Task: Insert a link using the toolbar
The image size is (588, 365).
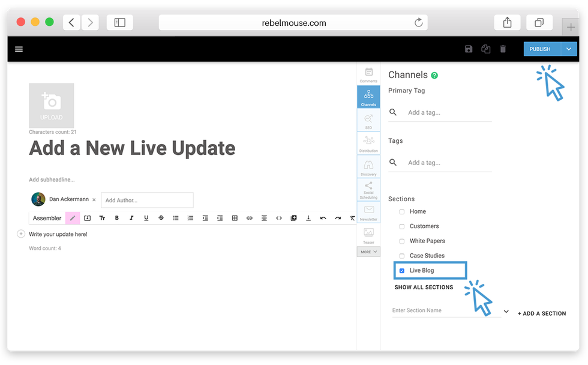Action: click(250, 218)
